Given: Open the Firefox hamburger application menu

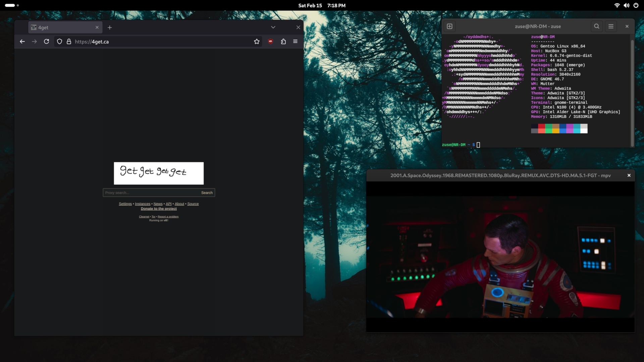Looking at the screenshot, I should pos(295,42).
